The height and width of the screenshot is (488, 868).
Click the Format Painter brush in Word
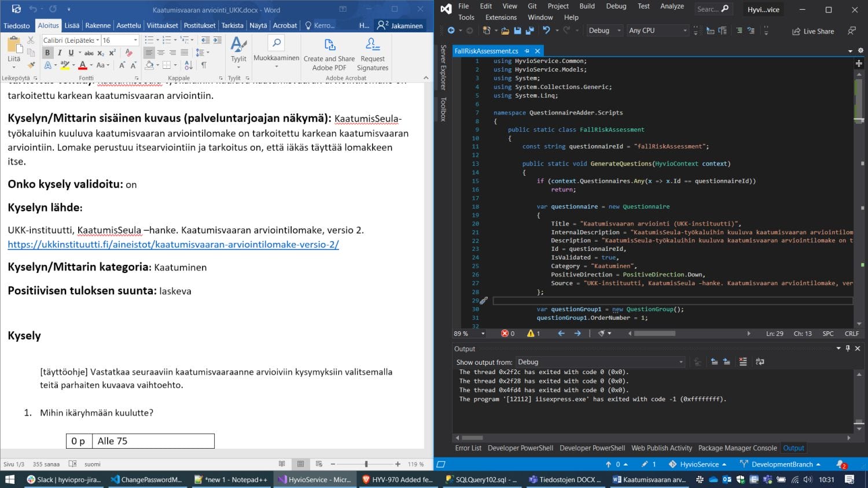click(31, 64)
